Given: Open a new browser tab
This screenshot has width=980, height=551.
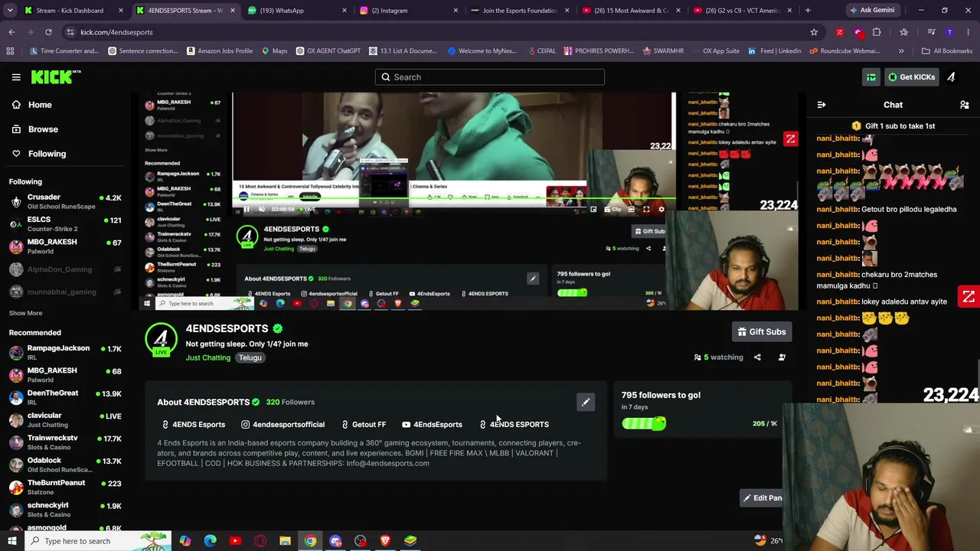Looking at the screenshot, I should [808, 10].
